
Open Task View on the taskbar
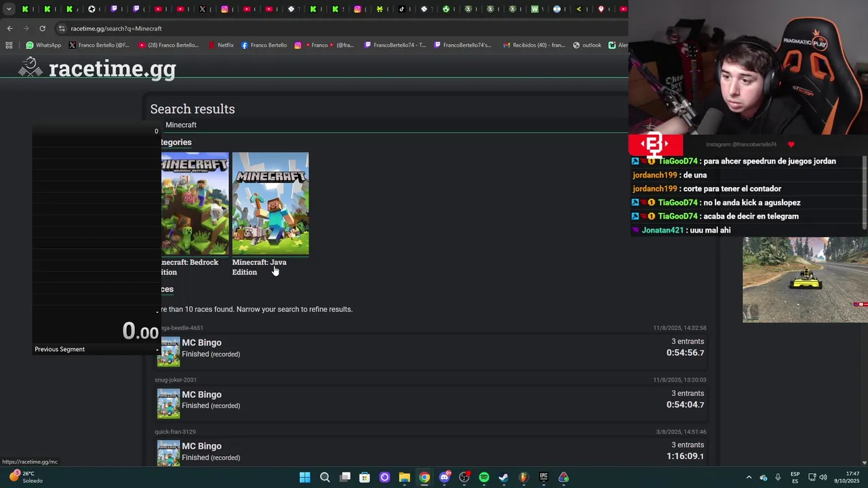tap(344, 477)
